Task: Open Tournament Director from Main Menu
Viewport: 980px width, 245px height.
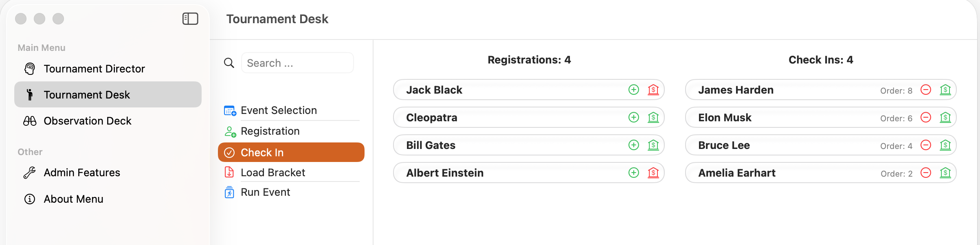Action: pyautogui.click(x=94, y=68)
